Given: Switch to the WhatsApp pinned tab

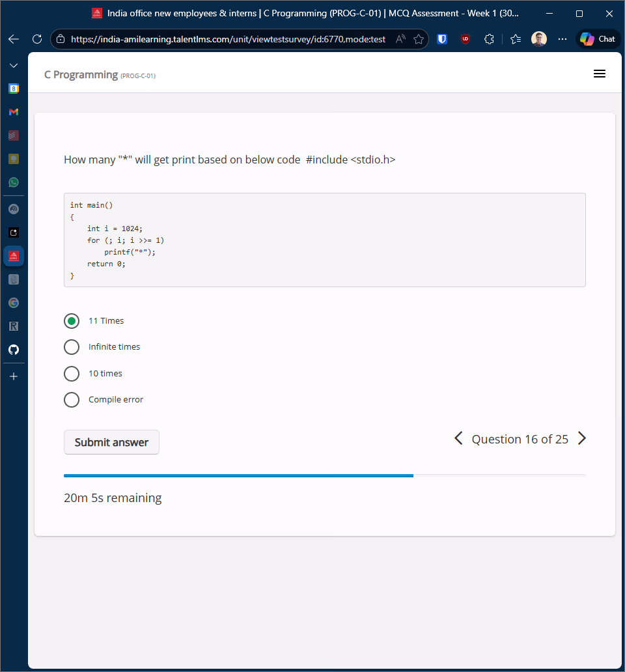Looking at the screenshot, I should (x=14, y=182).
